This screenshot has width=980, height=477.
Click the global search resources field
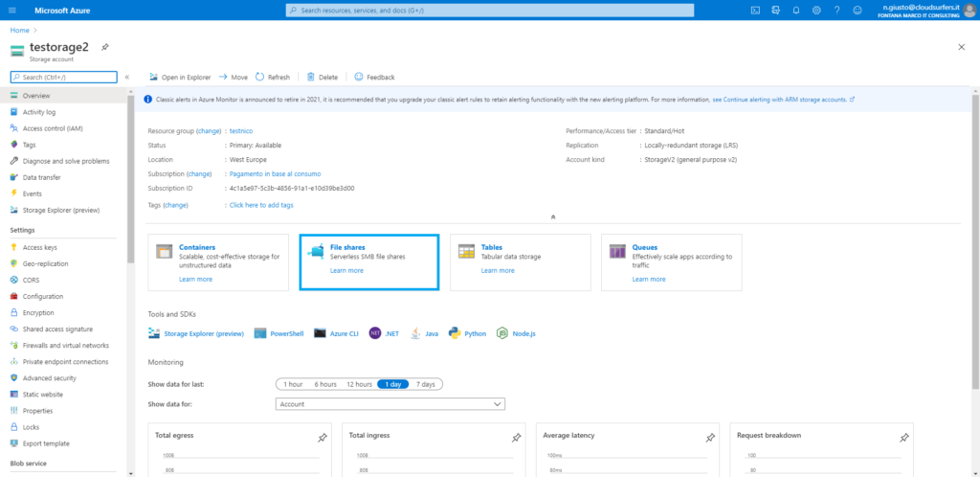point(490,10)
